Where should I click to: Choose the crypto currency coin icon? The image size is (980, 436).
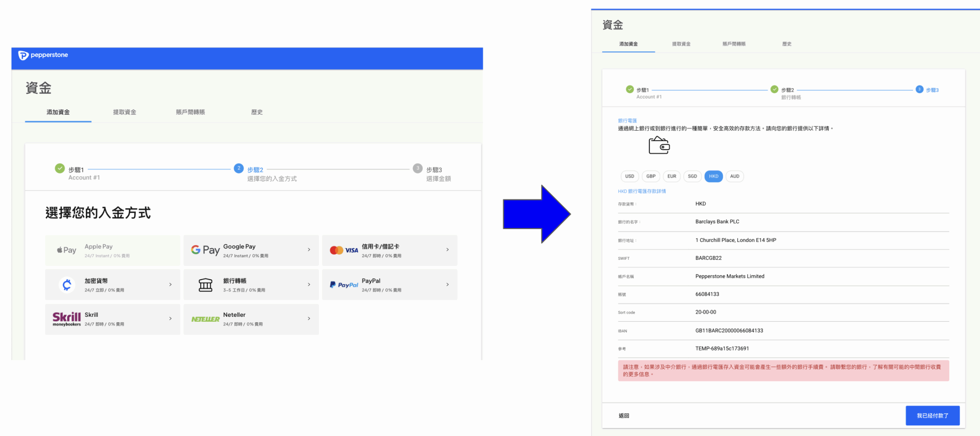pos(67,285)
